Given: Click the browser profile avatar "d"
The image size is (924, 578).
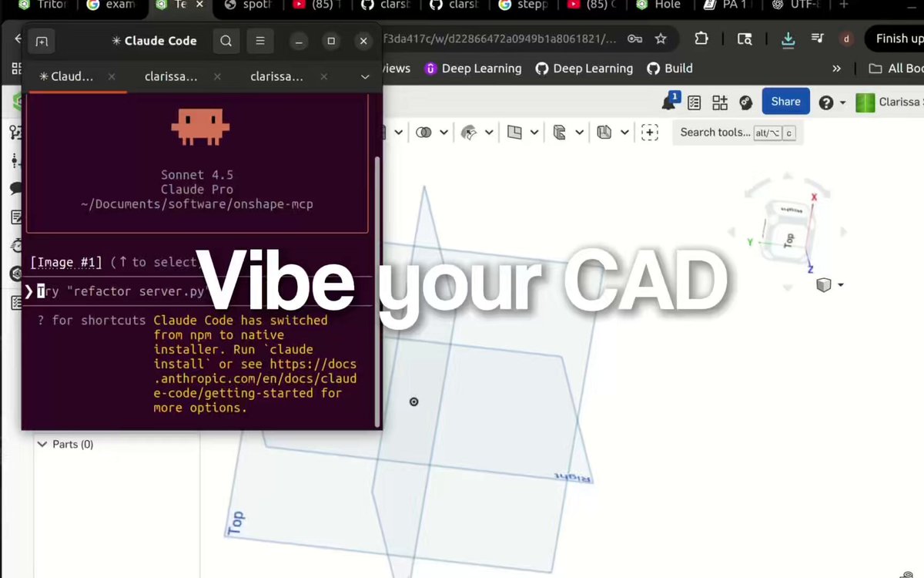Looking at the screenshot, I should pos(846,39).
